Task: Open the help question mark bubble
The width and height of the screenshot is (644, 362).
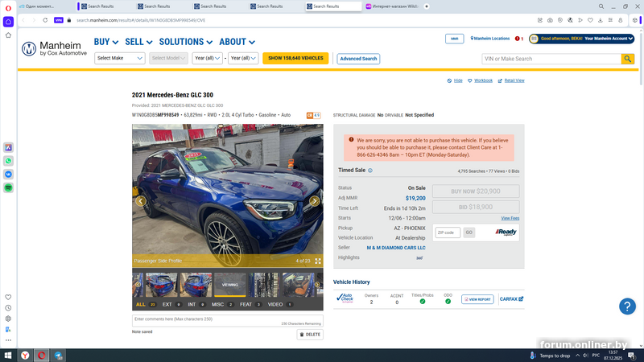Action: pyautogui.click(x=627, y=306)
